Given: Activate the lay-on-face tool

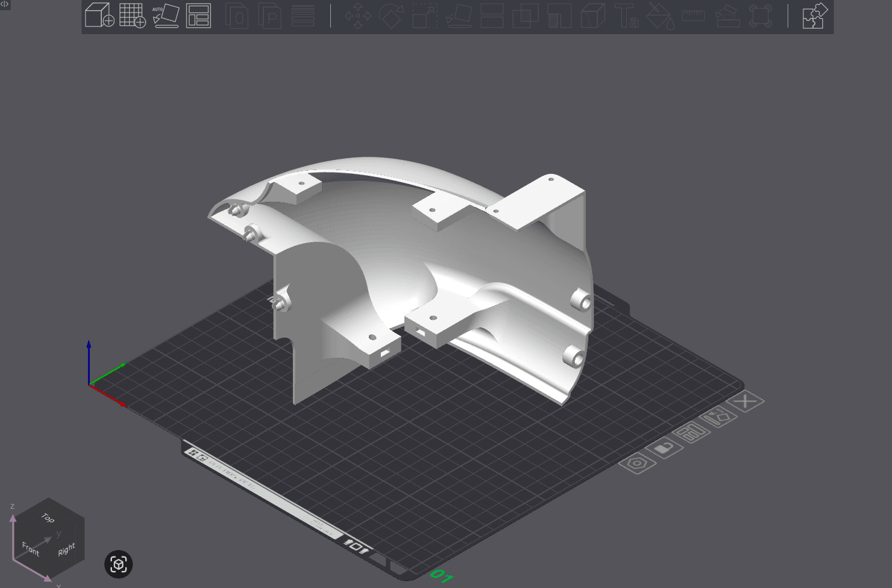Looking at the screenshot, I should tap(459, 17).
